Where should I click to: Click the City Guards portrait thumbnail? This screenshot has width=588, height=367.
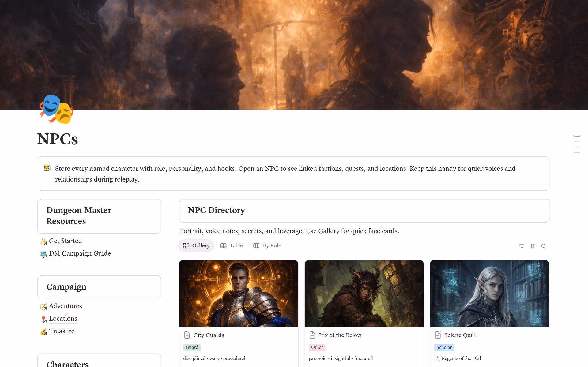[x=239, y=293]
